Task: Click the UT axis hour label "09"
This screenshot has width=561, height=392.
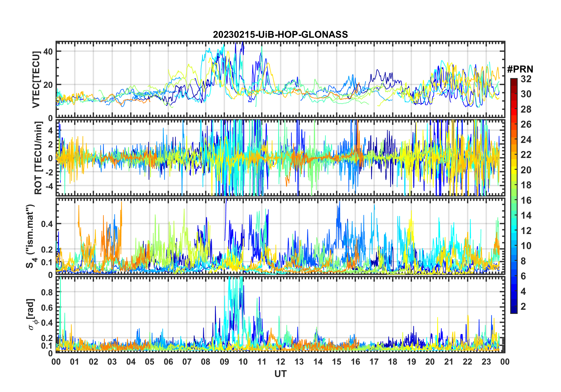Action: [224, 362]
